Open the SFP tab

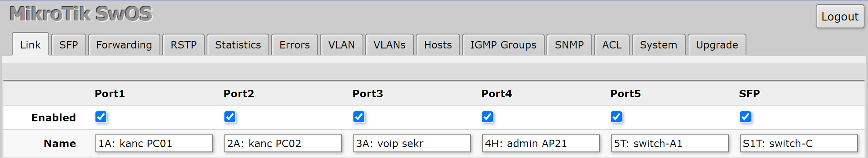click(x=68, y=45)
